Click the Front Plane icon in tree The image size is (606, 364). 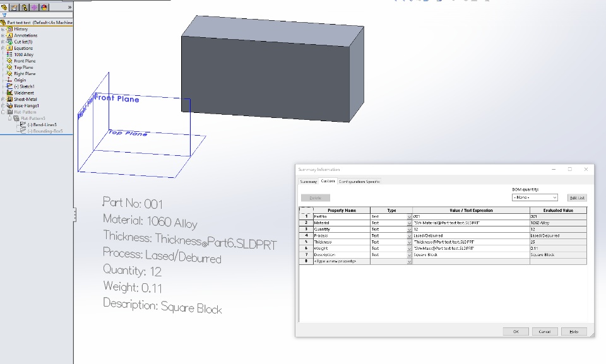point(9,61)
